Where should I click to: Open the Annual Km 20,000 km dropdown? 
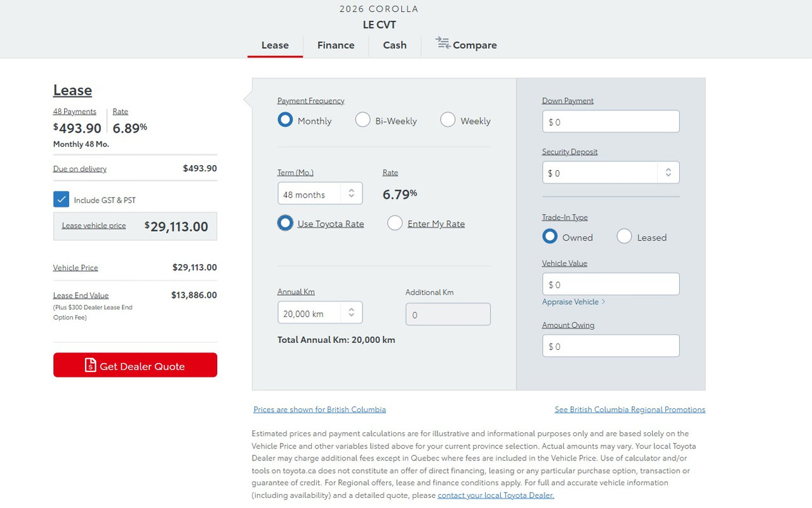click(320, 312)
